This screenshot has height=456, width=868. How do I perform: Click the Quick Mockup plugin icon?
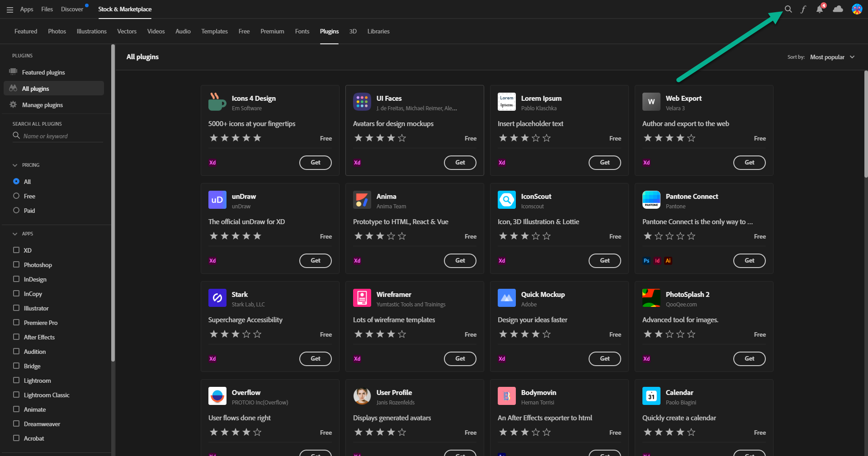507,298
